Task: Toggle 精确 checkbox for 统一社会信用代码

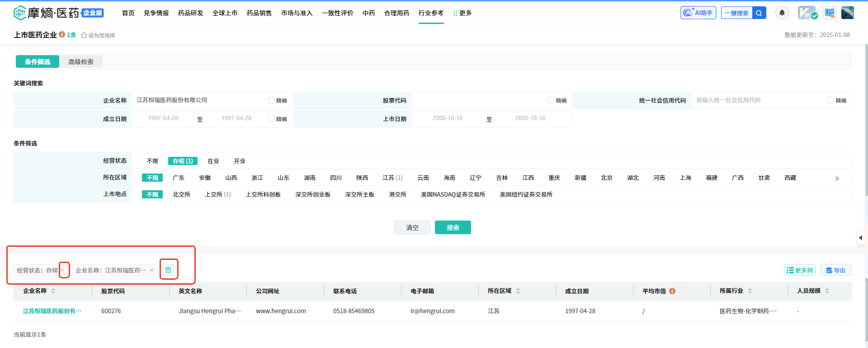Action: pos(830,100)
